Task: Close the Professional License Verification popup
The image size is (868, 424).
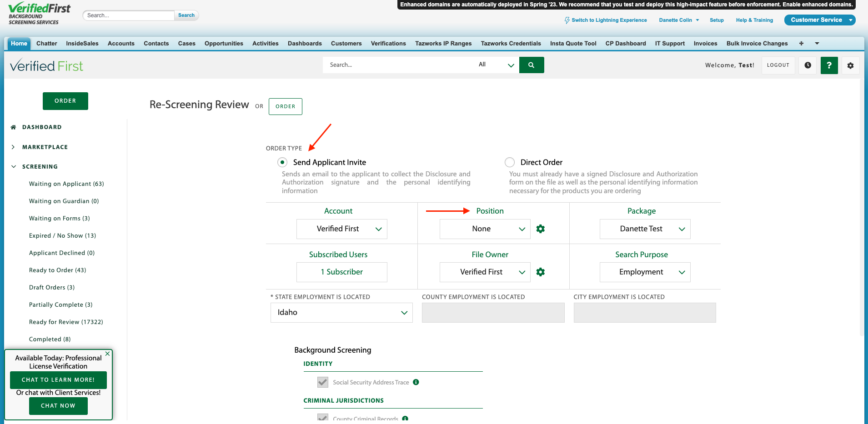Action: (x=107, y=354)
